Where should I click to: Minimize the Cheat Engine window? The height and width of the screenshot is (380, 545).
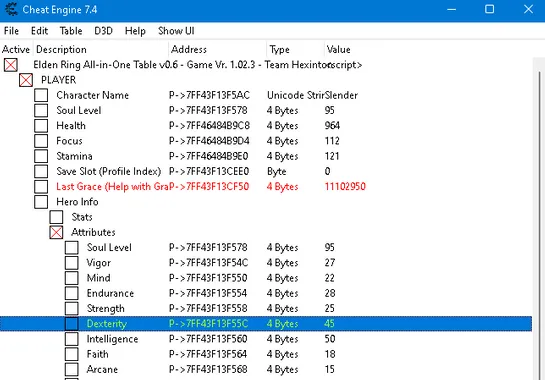pos(452,9)
